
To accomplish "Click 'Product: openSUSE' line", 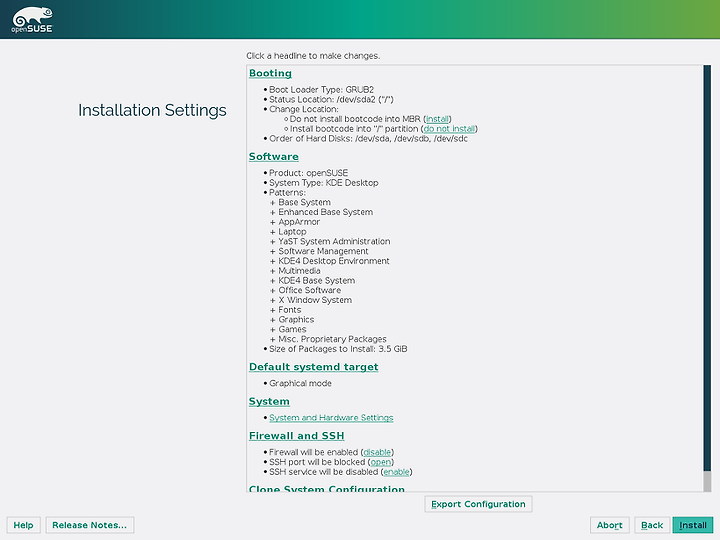I will pos(309,173).
